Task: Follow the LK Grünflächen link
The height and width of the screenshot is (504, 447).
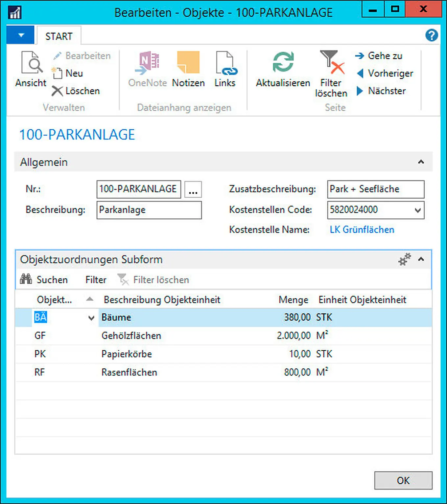Action: 362,230
